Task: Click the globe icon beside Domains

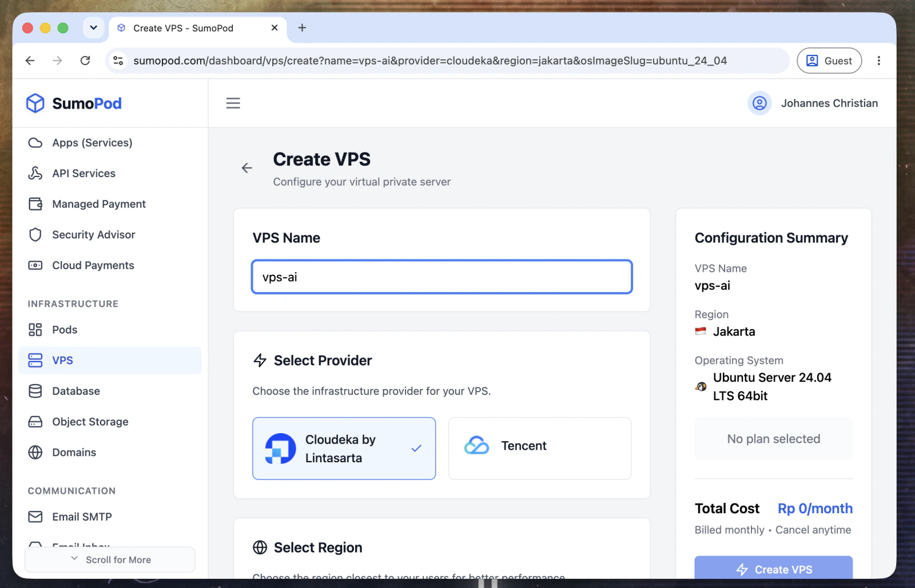Action: (x=35, y=453)
